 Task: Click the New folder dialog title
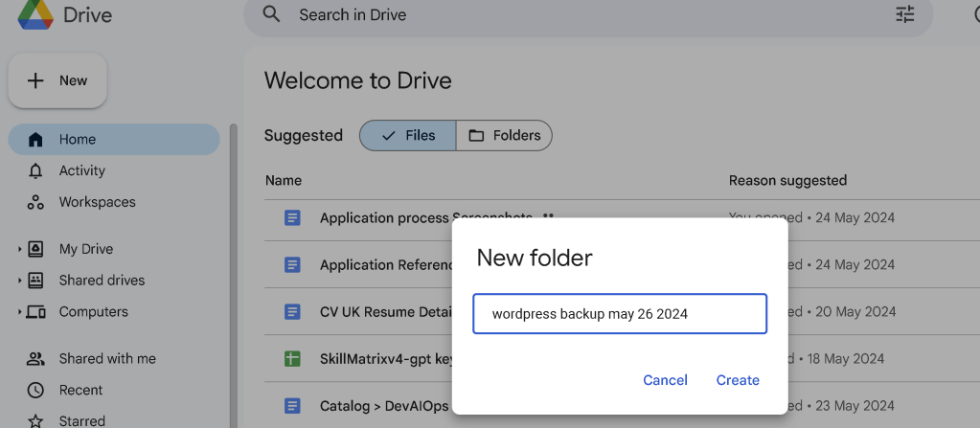pos(535,258)
